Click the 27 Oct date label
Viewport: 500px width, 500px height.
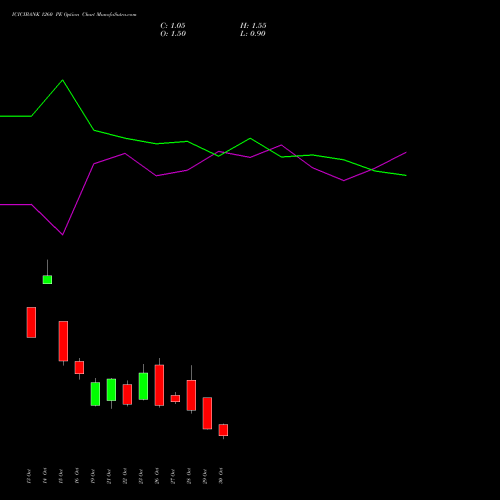(173, 476)
